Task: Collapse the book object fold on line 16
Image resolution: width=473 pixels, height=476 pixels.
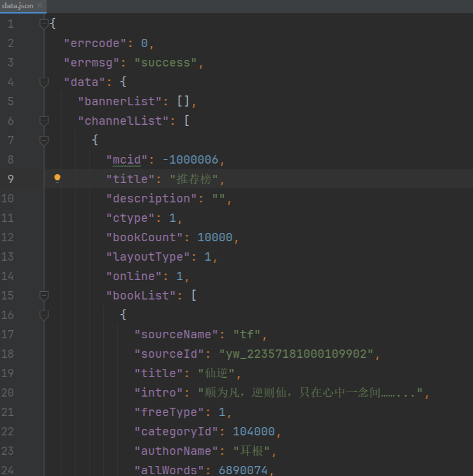Action: [44, 315]
